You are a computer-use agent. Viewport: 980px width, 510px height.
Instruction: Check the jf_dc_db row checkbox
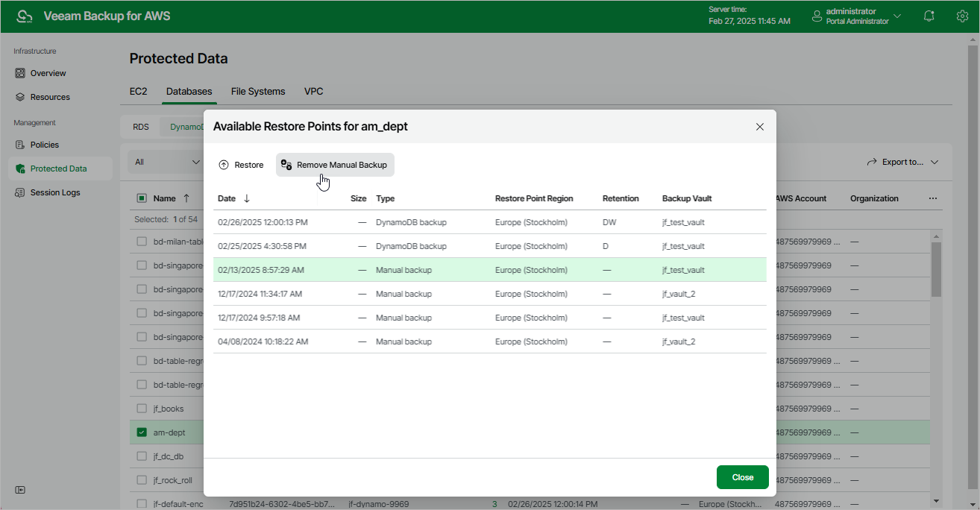coord(142,456)
